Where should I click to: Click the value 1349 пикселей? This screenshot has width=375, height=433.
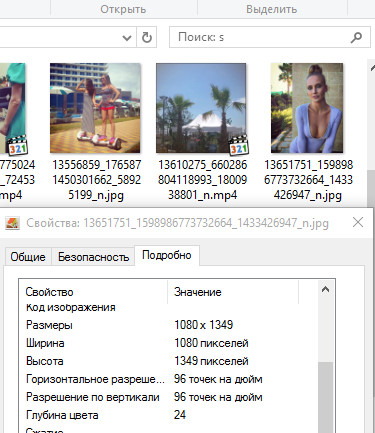tap(211, 361)
